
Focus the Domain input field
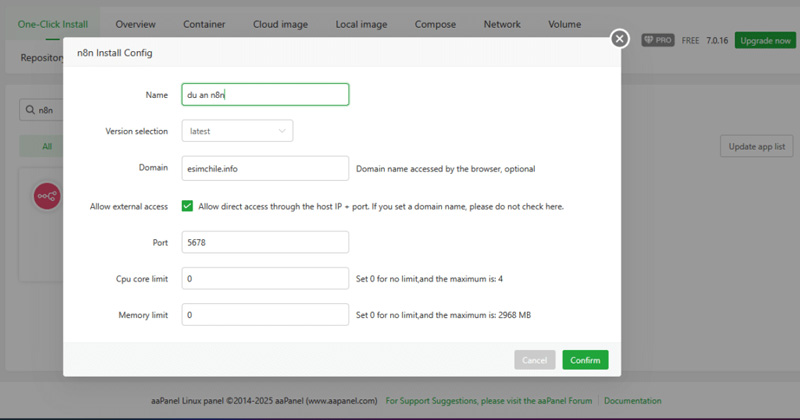click(x=265, y=168)
